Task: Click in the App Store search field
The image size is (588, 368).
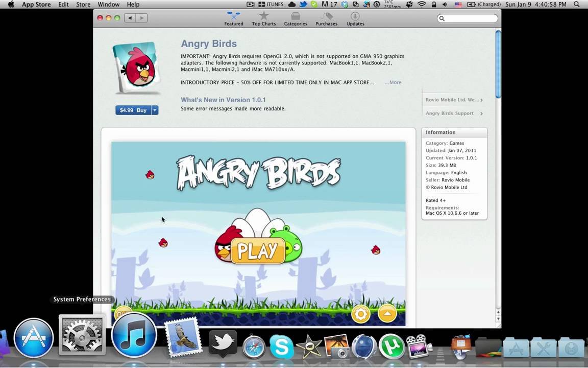Action: click(x=467, y=18)
